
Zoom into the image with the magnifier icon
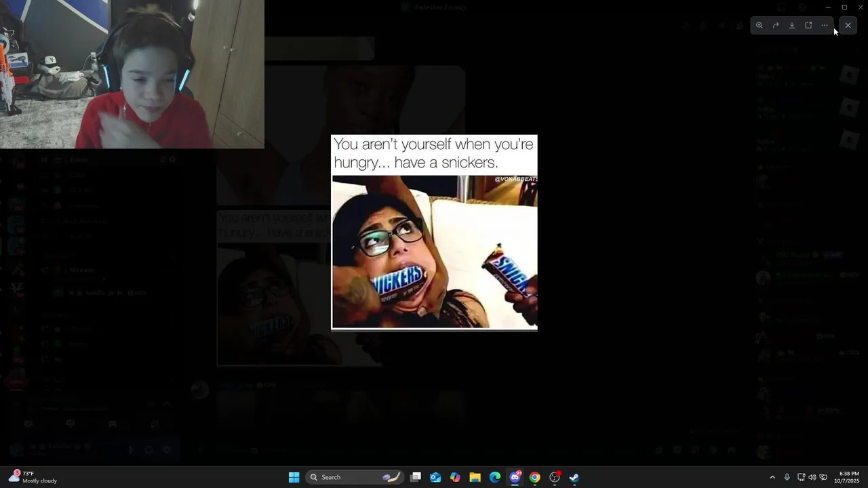click(759, 26)
